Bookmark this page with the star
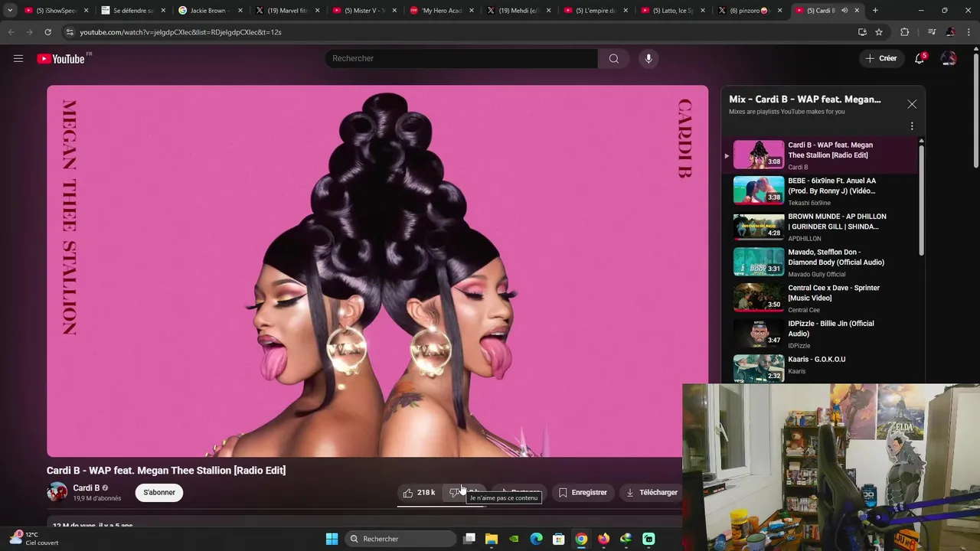 point(879,32)
